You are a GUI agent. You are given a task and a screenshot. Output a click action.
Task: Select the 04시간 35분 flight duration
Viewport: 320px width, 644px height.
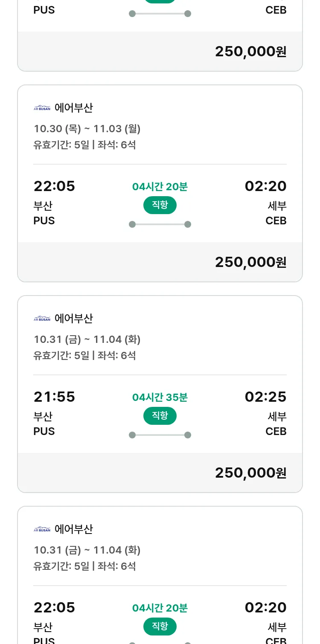coord(160,397)
